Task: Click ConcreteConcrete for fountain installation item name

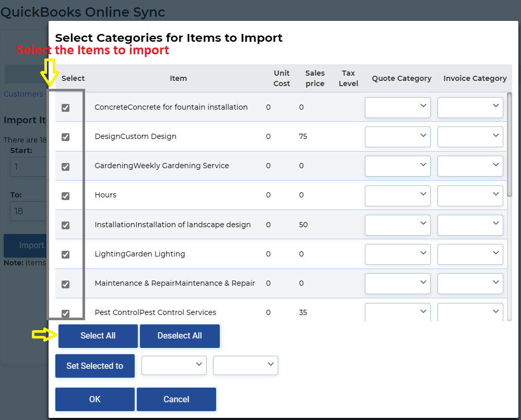Action: coord(171,107)
